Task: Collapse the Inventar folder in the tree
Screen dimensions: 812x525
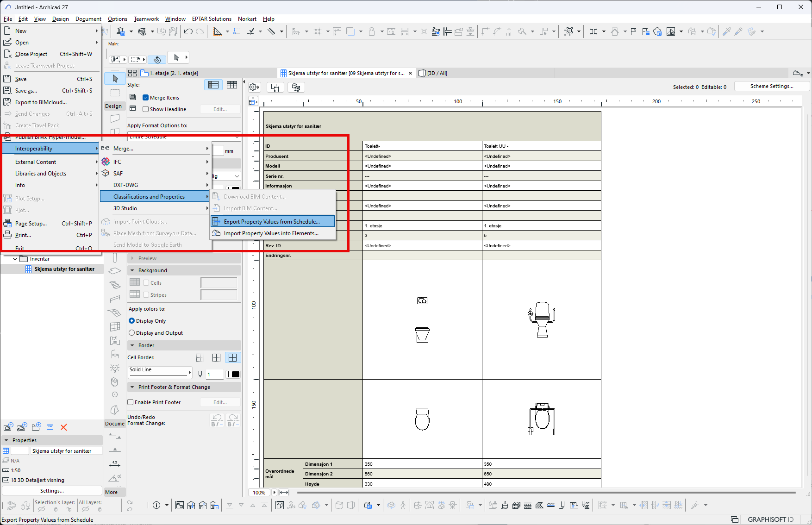Action: point(15,259)
